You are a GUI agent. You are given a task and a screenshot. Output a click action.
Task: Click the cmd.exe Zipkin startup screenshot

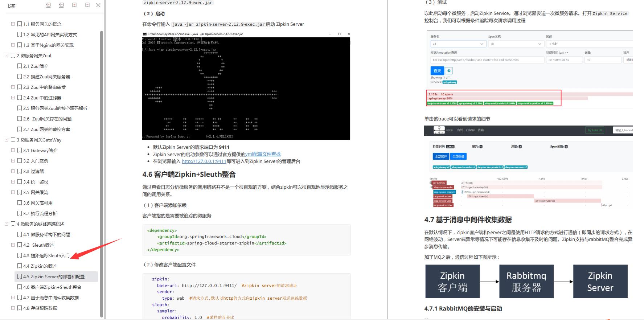click(246, 86)
